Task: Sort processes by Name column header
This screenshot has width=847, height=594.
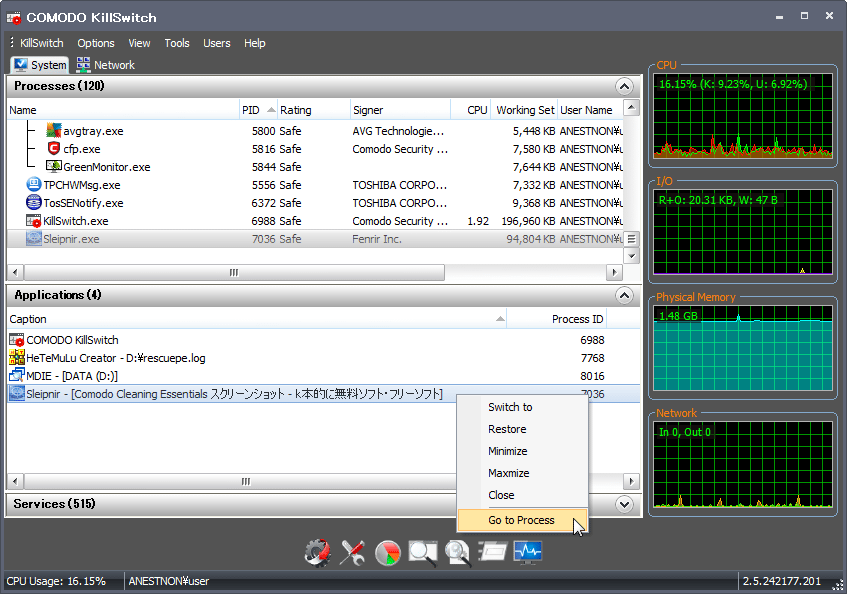Action: pos(123,110)
